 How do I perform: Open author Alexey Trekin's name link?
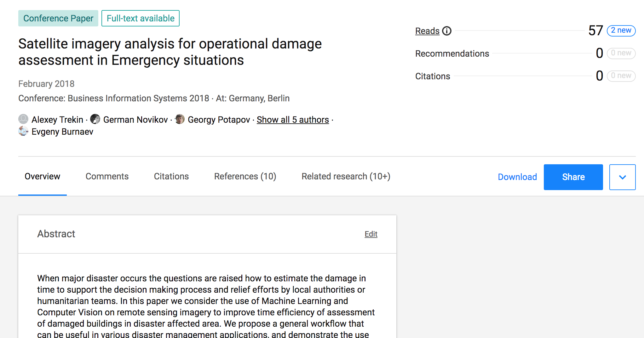tap(57, 120)
